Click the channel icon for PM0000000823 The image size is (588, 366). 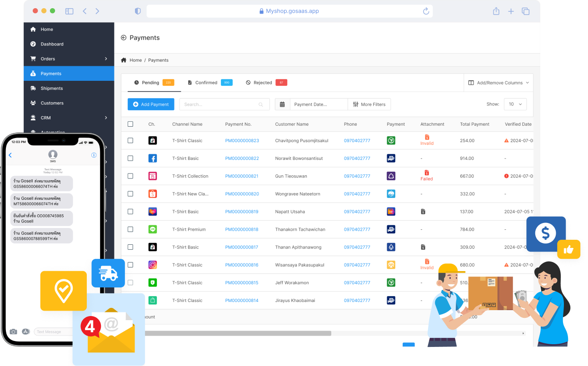pos(153,141)
